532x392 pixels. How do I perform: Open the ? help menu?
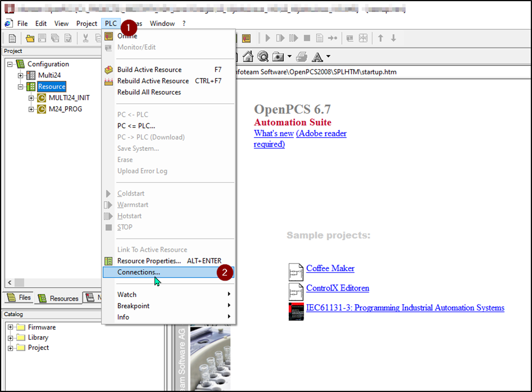tap(184, 23)
